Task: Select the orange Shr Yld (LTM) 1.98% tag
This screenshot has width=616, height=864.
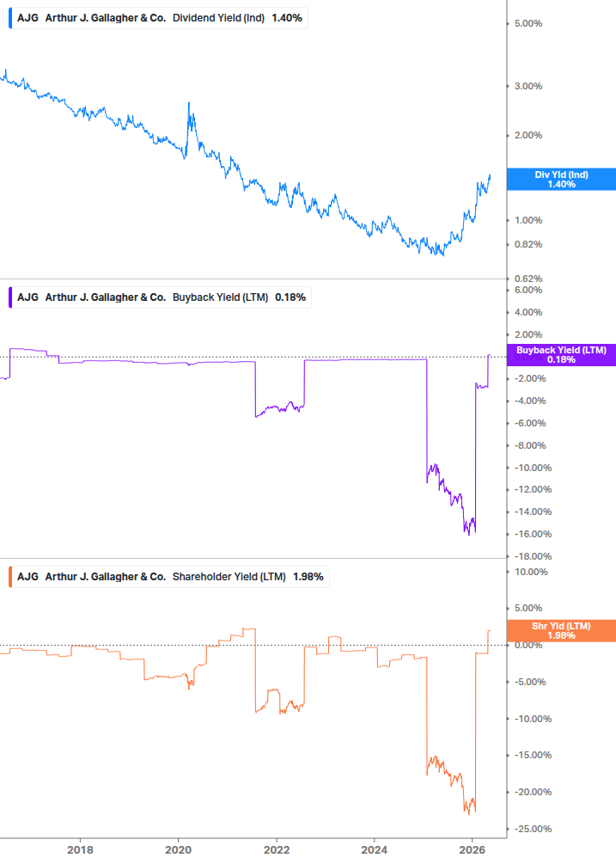Action: coord(561,631)
